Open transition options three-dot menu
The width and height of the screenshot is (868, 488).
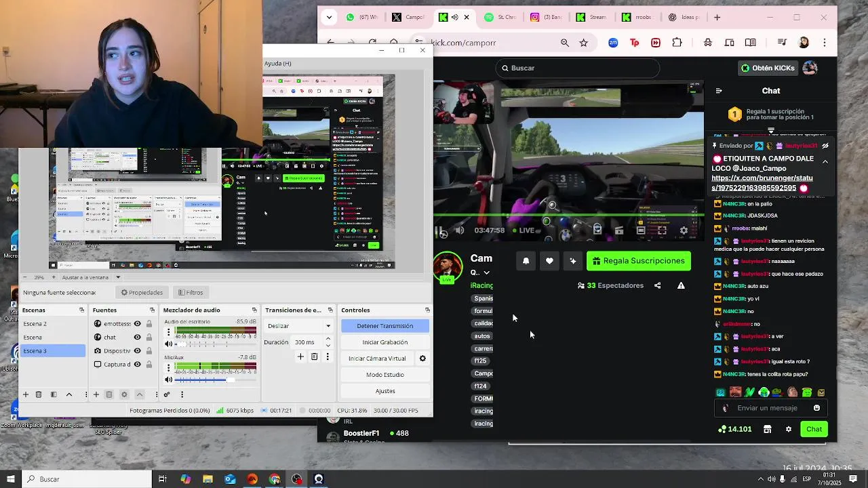click(328, 357)
